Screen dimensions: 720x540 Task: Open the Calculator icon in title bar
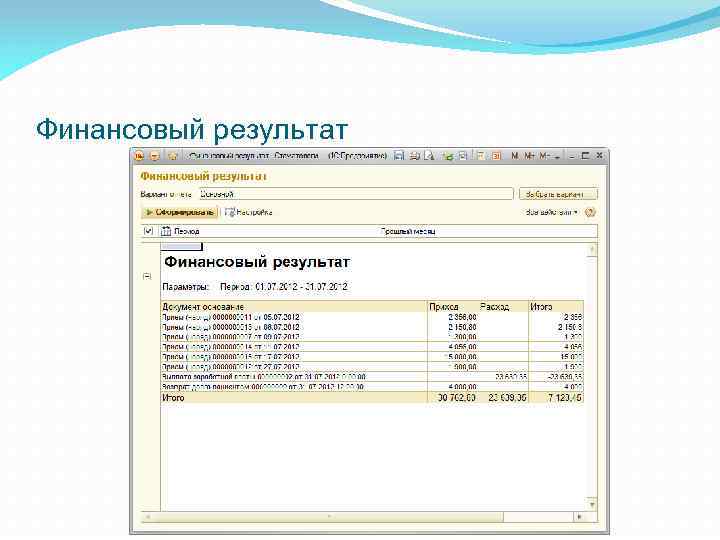click(481, 156)
